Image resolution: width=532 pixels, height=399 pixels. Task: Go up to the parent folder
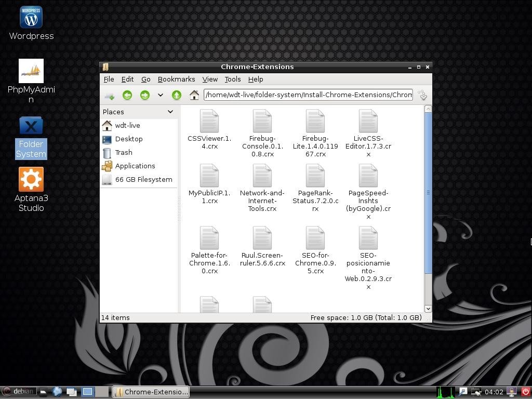(177, 95)
